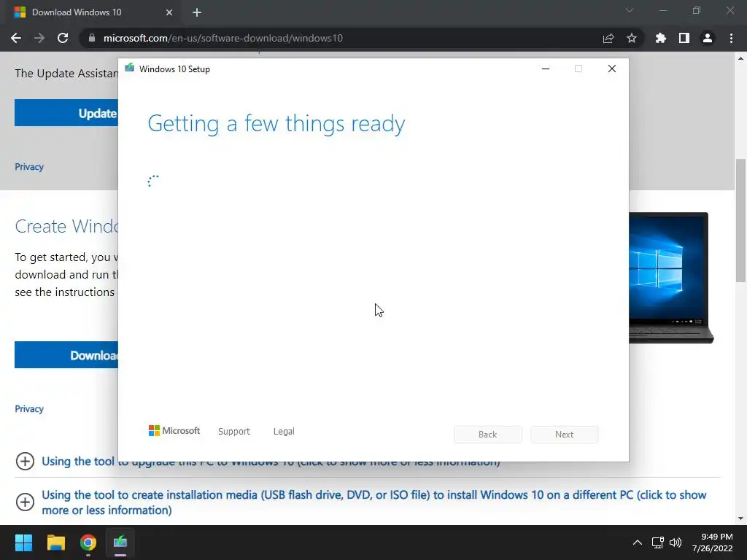Close the Chrome browser window
This screenshot has height=560, width=747.
729,10
